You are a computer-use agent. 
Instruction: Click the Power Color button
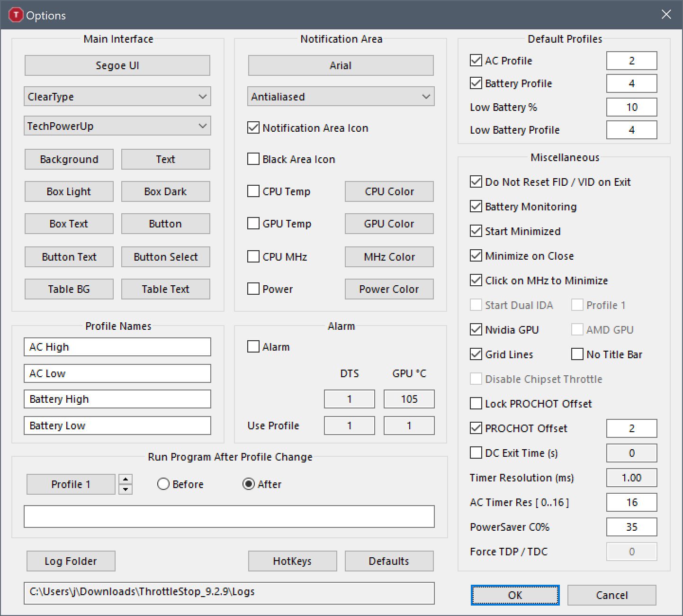tap(389, 289)
